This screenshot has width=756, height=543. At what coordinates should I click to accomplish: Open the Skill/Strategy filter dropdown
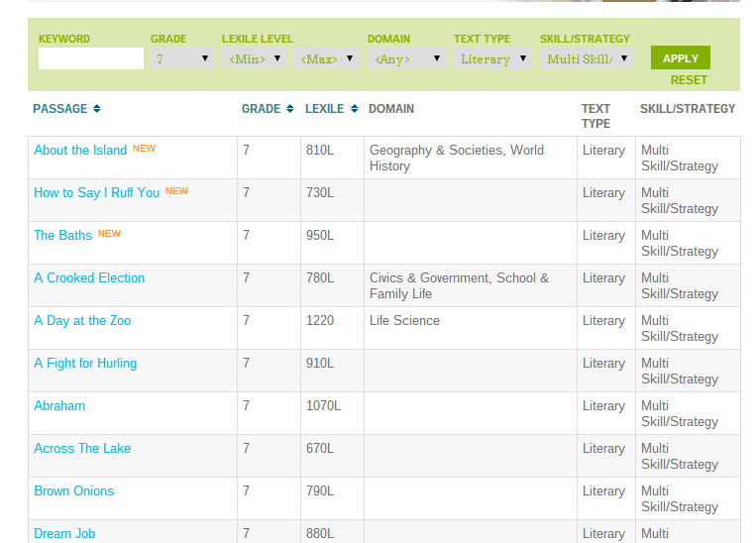point(587,58)
